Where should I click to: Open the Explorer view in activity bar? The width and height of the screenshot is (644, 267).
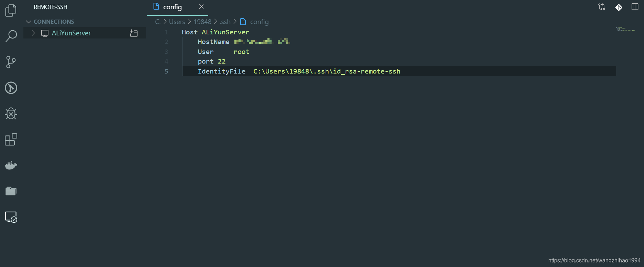pyautogui.click(x=11, y=10)
